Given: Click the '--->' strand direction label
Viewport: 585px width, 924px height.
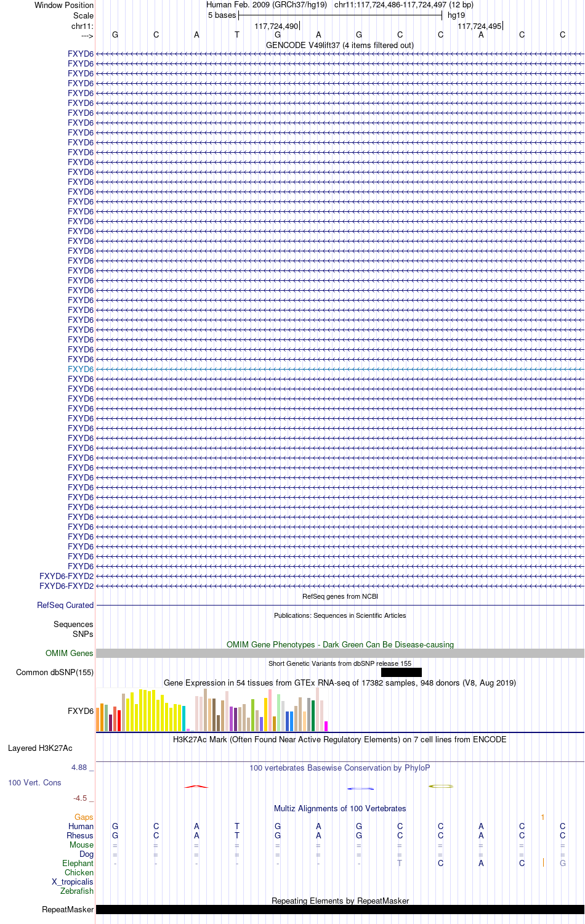Looking at the screenshot, I should pos(87,36).
